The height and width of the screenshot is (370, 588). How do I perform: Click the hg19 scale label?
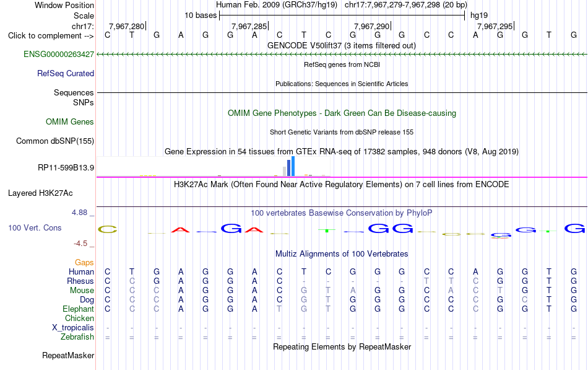click(x=479, y=15)
